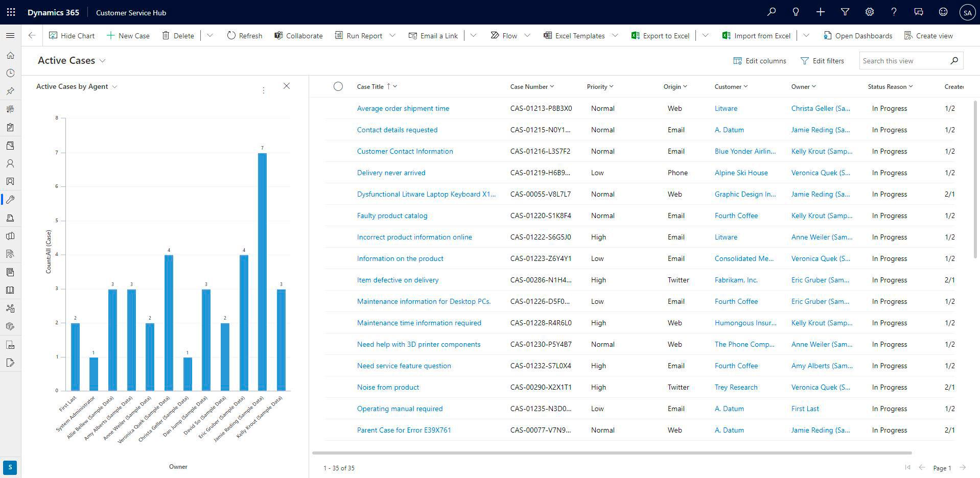
Task: Open the Settings gear icon
Action: click(869, 12)
